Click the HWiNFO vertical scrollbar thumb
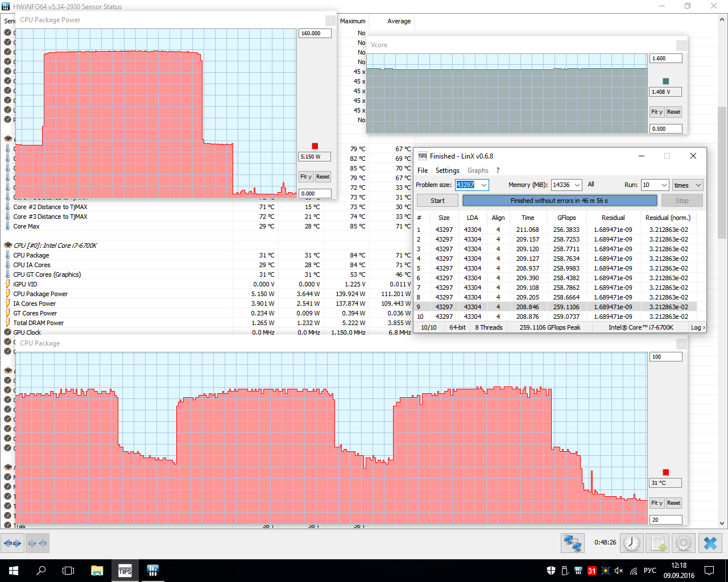This screenshot has height=582, width=728. click(722, 172)
